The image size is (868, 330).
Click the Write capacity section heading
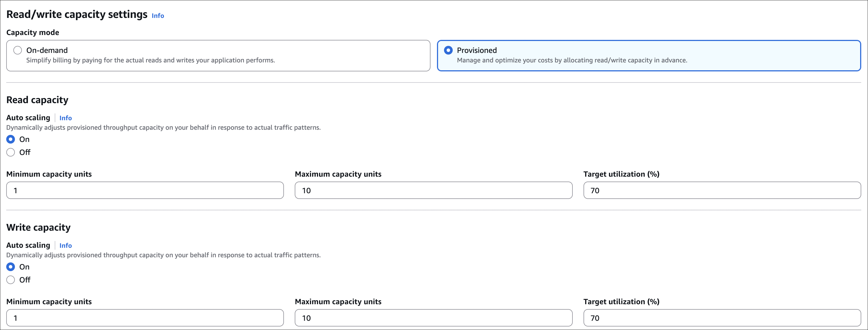(x=38, y=227)
